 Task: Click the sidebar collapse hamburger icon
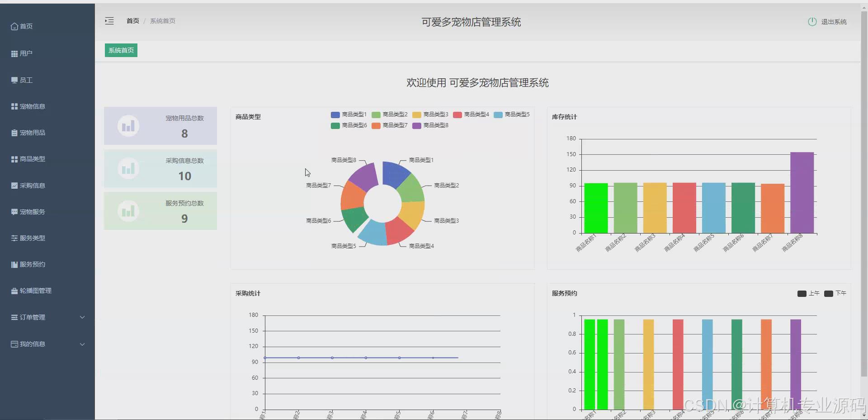point(109,21)
